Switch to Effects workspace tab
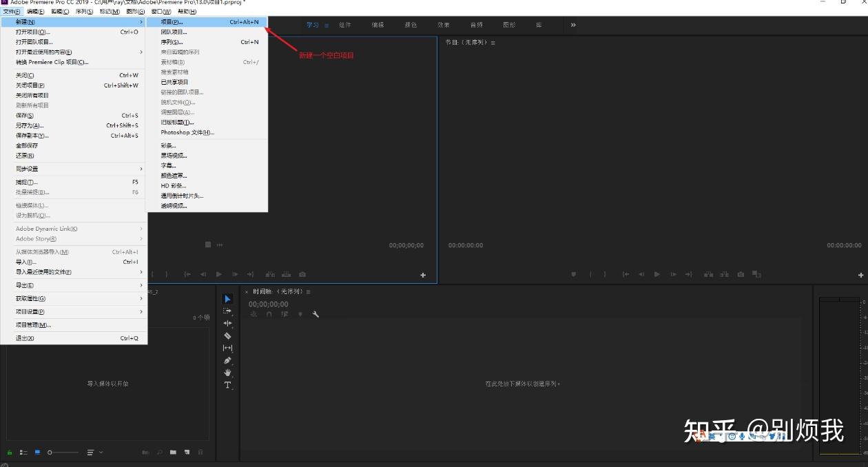Viewport: 868px width, 467px height. [x=444, y=25]
